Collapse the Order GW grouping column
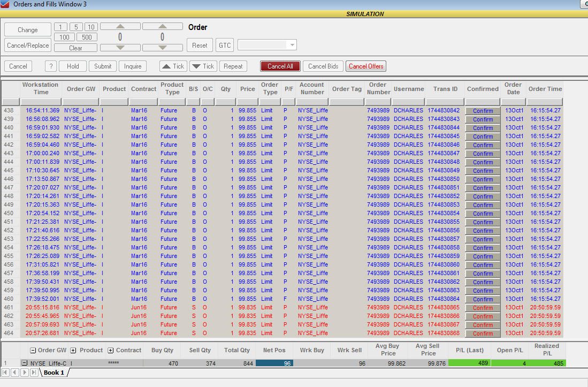This screenshot has width=588, height=387. pyautogui.click(x=33, y=350)
